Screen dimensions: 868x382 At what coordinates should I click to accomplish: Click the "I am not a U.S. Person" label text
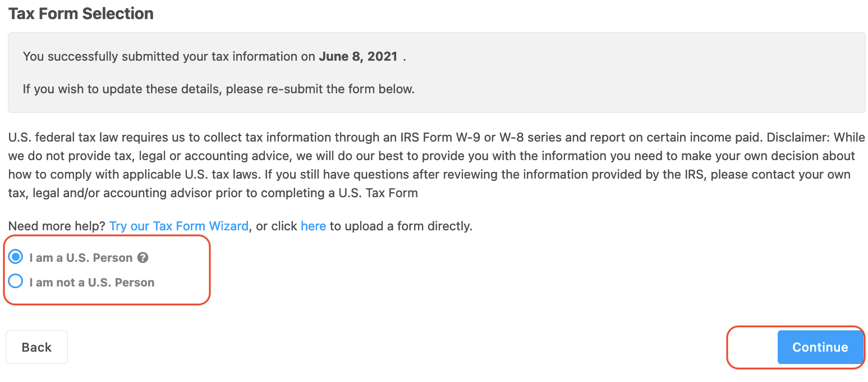pyautogui.click(x=92, y=283)
